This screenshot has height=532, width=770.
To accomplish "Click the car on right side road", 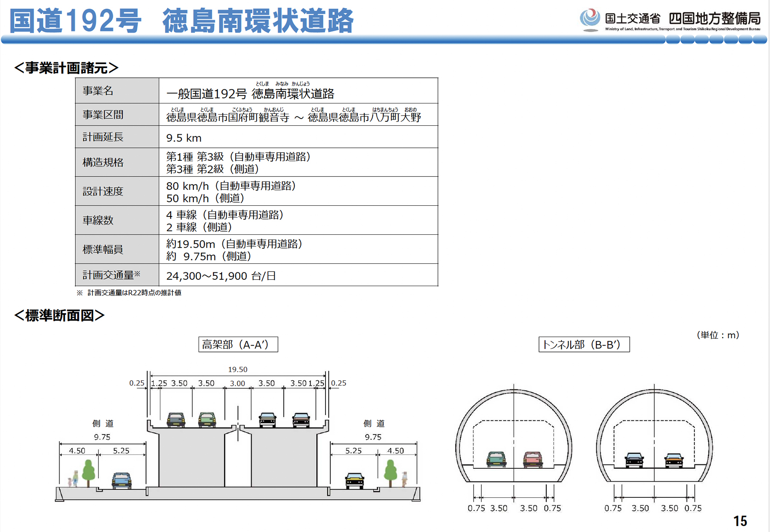I will coord(355,480).
